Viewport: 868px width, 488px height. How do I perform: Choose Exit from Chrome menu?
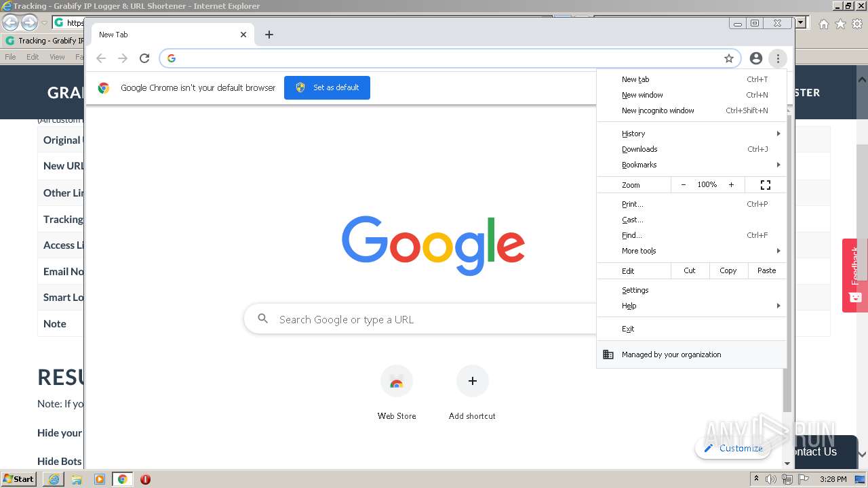(692, 329)
